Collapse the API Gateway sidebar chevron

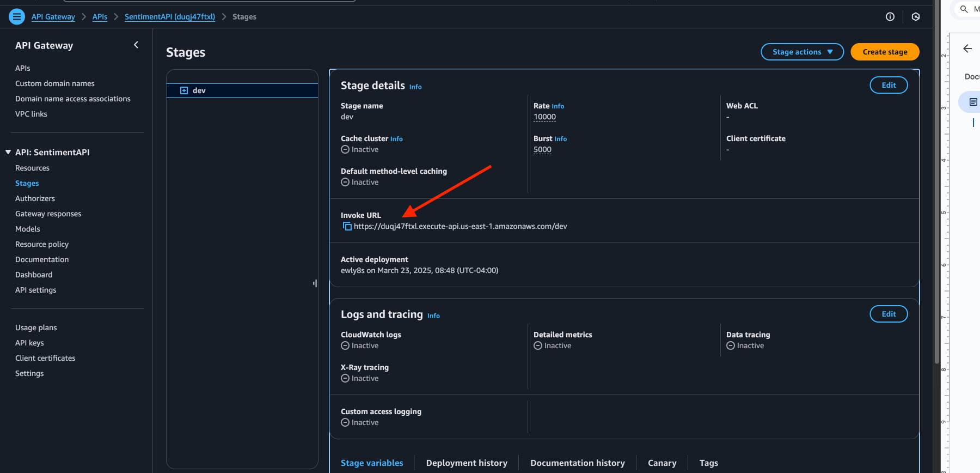pos(136,45)
